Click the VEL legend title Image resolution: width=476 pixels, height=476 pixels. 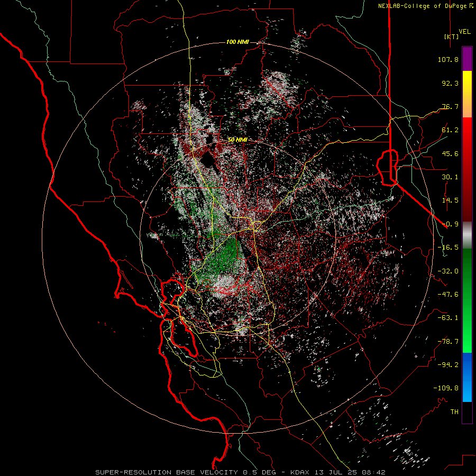(x=464, y=32)
